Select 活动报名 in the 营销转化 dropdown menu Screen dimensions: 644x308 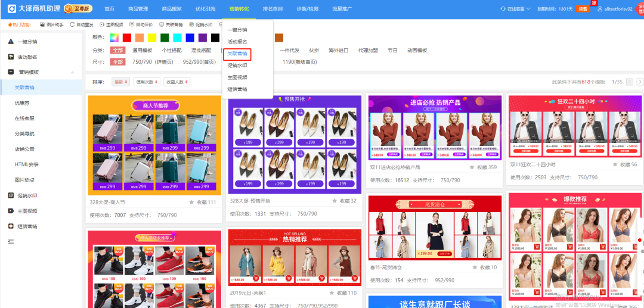[237, 42]
